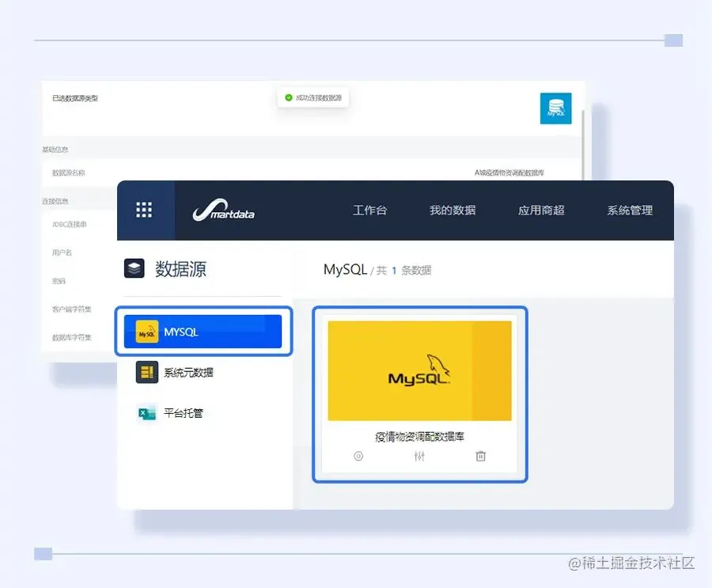
Task: Select 平台托管 in the sidebar
Action: [184, 413]
